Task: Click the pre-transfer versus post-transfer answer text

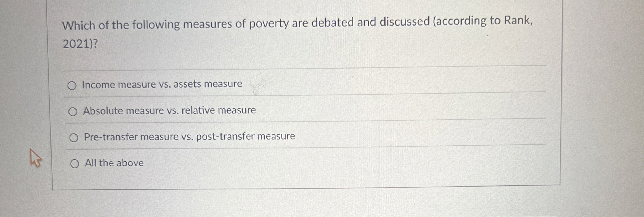Action: 189,137
